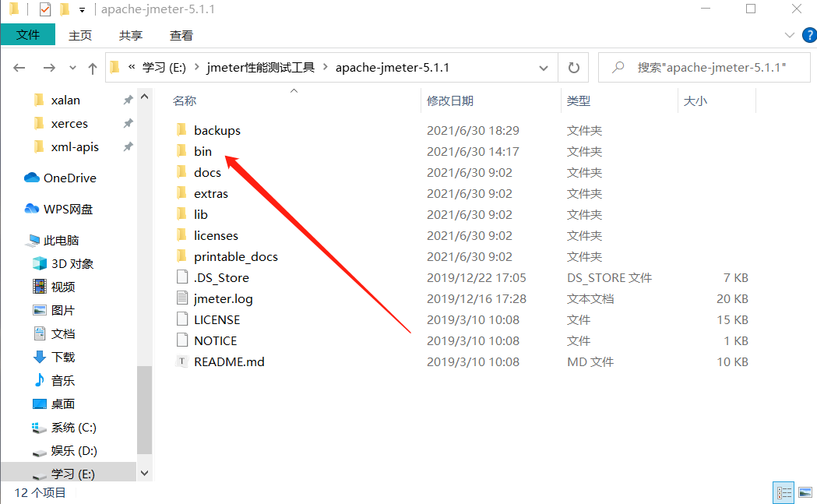Viewport: 817px width, 504px height.
Task: Click the 20 KB size of jmeter.log
Action: [x=732, y=298]
